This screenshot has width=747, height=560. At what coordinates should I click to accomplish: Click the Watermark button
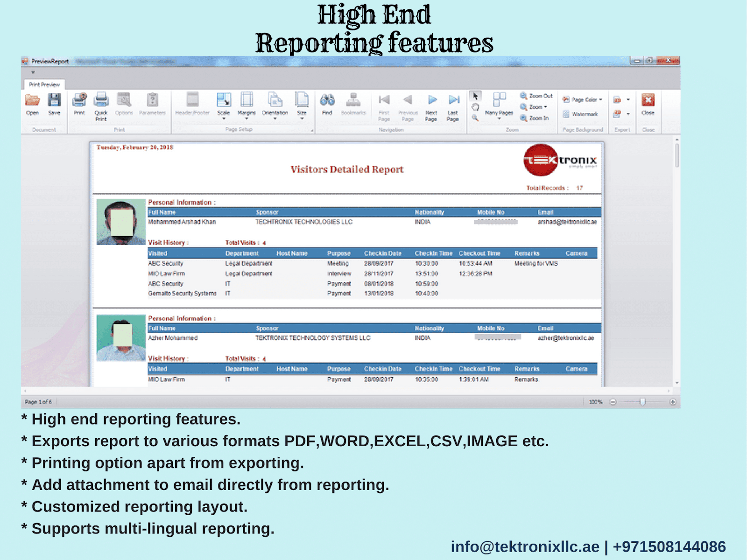[x=580, y=114]
